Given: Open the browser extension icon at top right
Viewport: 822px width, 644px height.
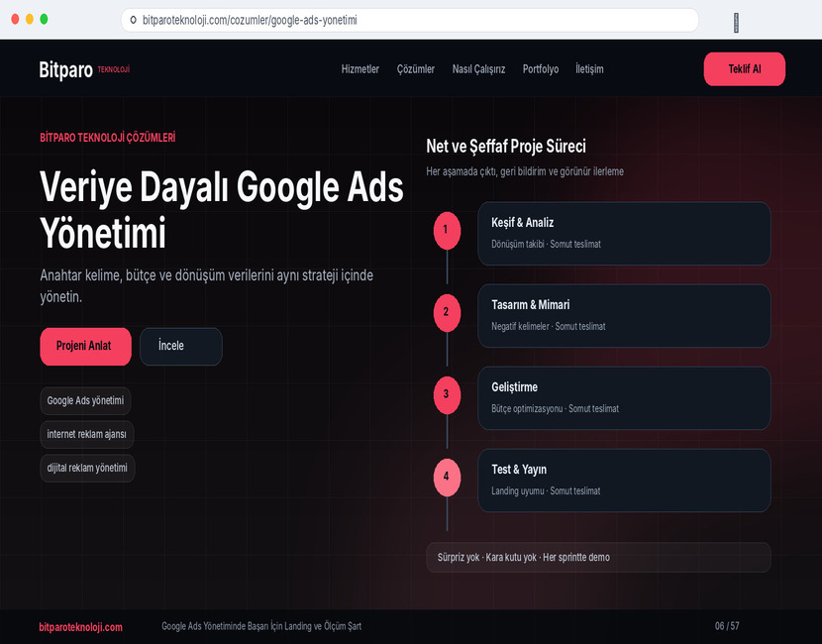Looking at the screenshot, I should click(x=736, y=23).
